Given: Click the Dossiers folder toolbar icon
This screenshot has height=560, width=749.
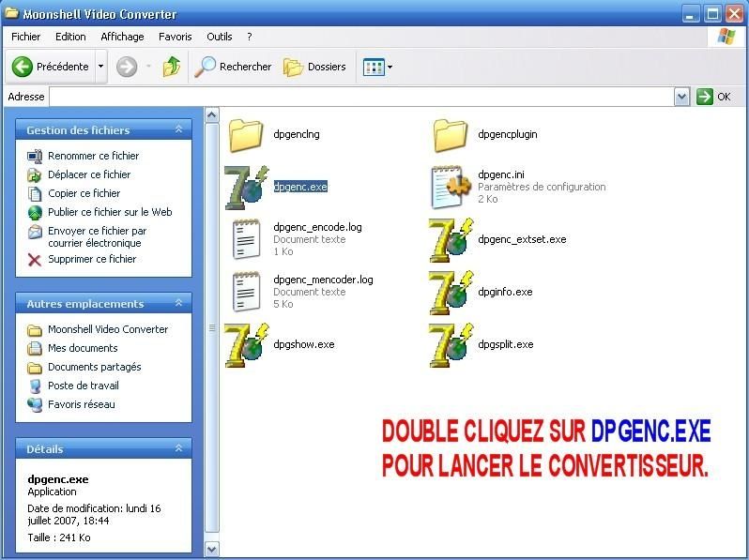Looking at the screenshot, I should (x=293, y=68).
